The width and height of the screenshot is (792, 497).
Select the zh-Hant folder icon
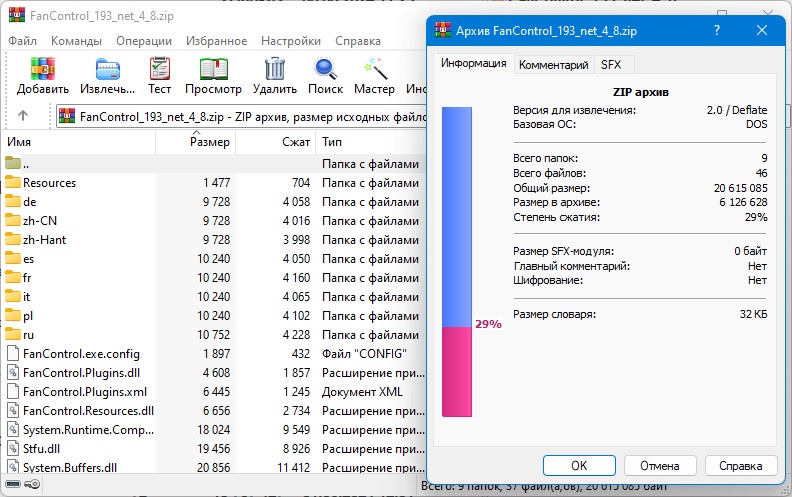(x=13, y=239)
